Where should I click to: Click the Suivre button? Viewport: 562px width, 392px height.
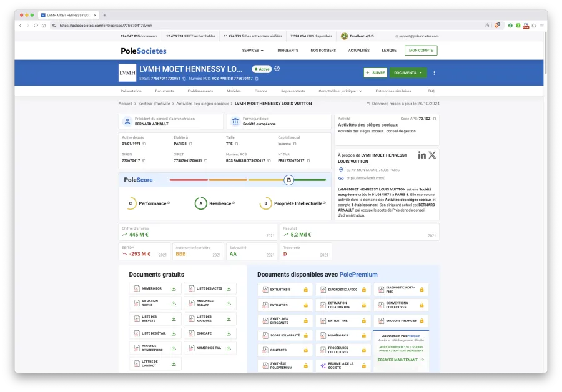(x=375, y=73)
